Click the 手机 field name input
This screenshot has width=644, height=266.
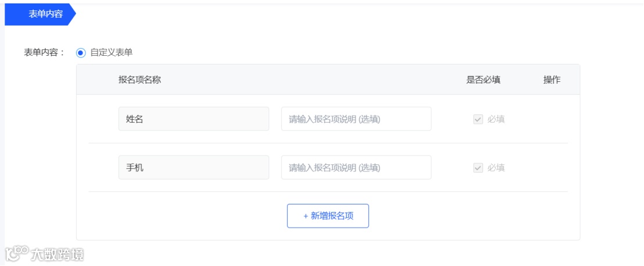pyautogui.click(x=194, y=167)
